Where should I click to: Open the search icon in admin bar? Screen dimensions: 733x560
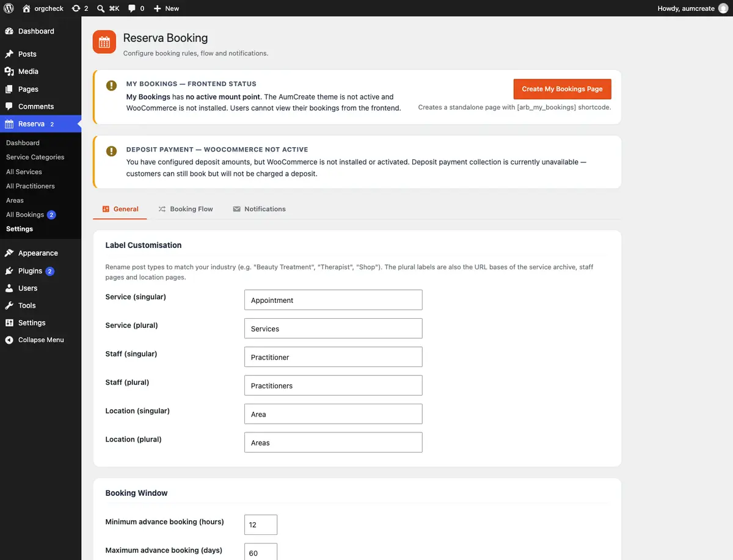pyautogui.click(x=101, y=9)
